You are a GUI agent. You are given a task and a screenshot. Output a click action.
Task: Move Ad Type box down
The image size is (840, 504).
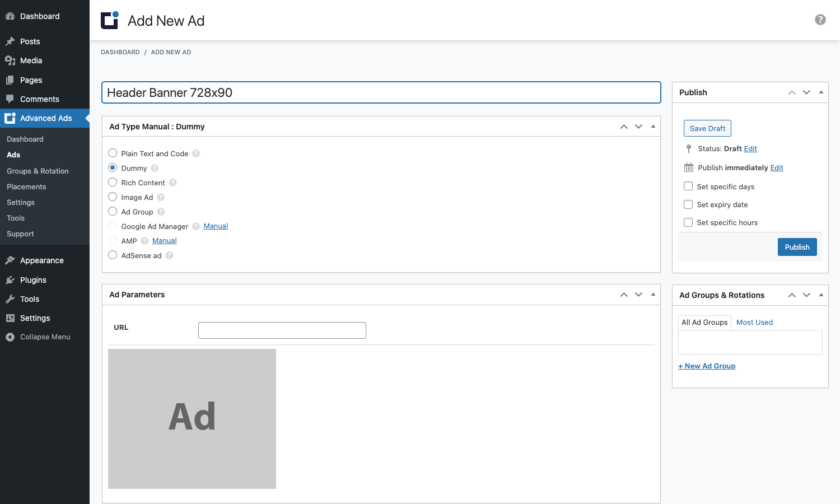(x=638, y=127)
